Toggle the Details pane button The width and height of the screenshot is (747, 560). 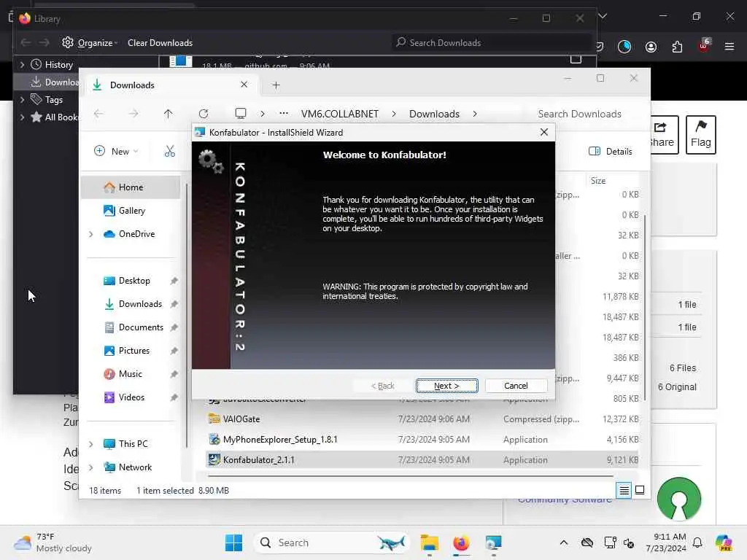pos(611,151)
